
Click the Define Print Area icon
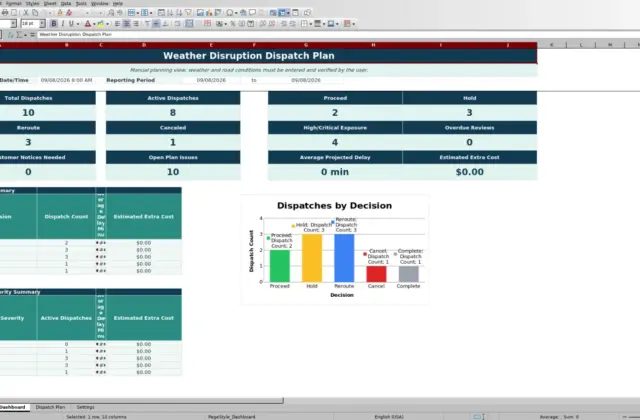point(273,13)
